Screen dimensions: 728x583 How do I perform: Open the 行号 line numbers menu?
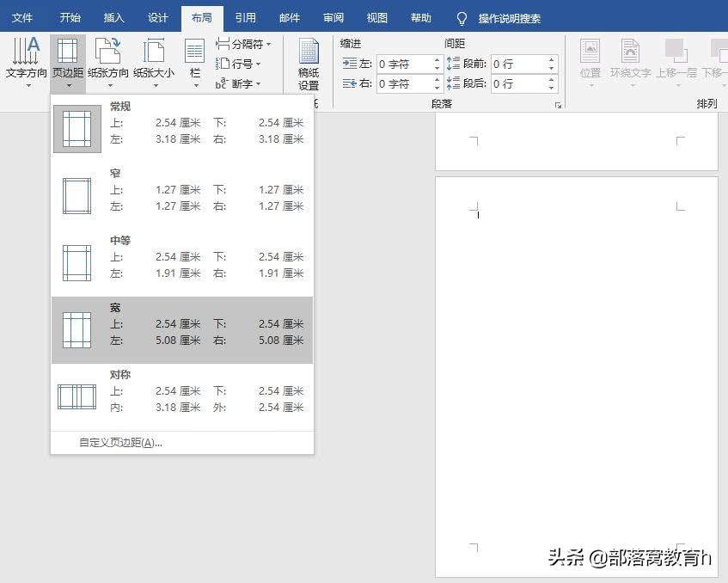click(238, 64)
